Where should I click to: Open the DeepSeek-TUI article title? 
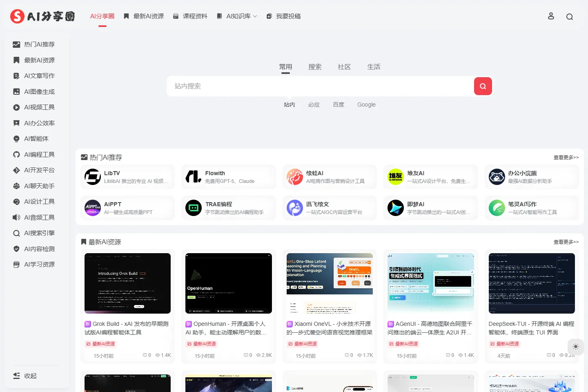[532, 328]
